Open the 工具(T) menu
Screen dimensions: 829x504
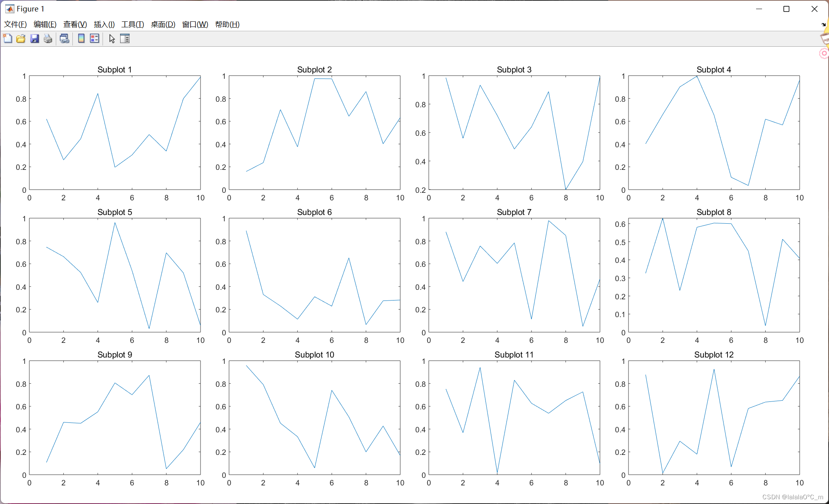pyautogui.click(x=133, y=25)
